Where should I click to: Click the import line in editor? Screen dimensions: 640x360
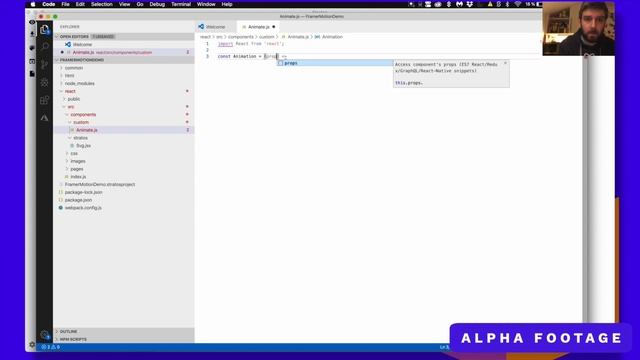tap(251, 44)
